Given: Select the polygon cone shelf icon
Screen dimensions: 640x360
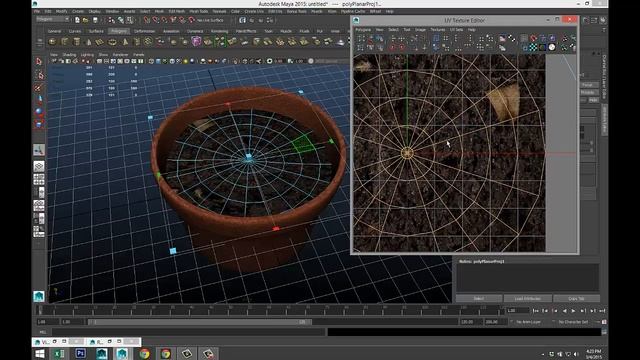Looking at the screenshot, I should coord(88,42).
